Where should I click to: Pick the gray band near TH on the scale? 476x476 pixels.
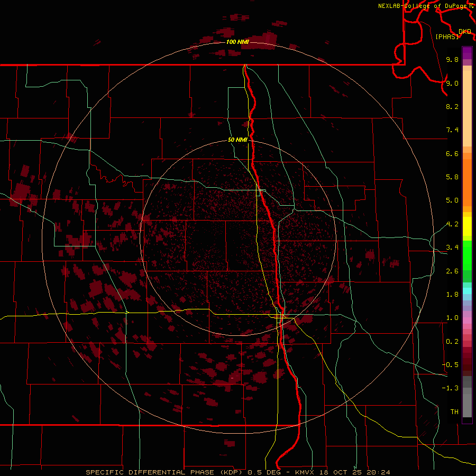tap(467, 405)
